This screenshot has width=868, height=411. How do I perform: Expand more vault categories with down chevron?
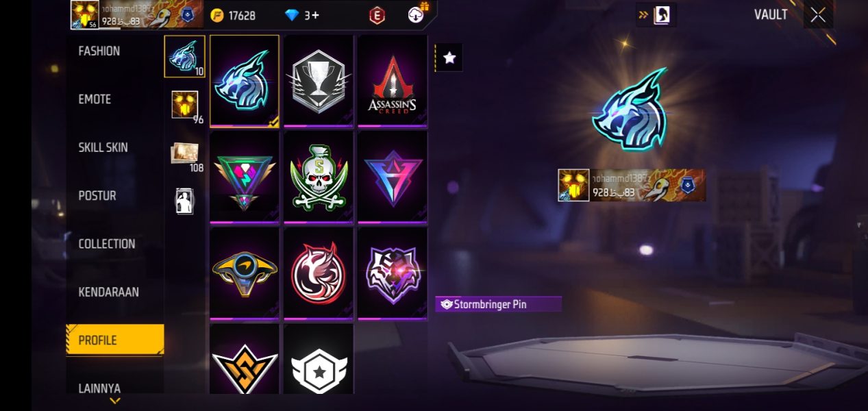click(115, 401)
